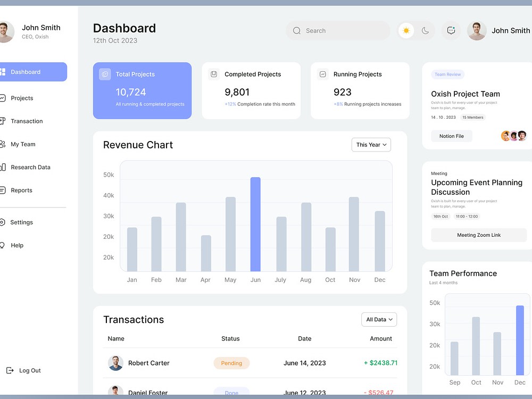532x399 pixels.
Task: Click the Jan bar in Revenue Chart
Action: click(132, 250)
